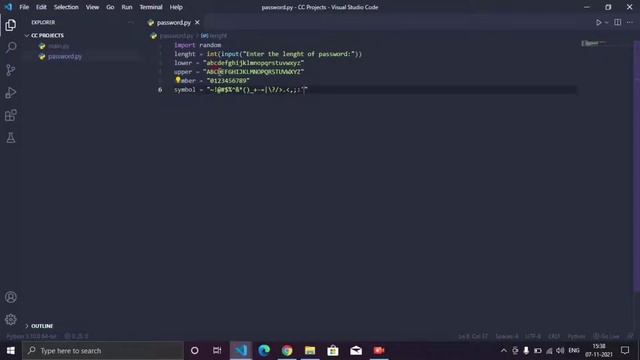Open the Edit menu
This screenshot has height=360, width=640.
(x=41, y=7)
